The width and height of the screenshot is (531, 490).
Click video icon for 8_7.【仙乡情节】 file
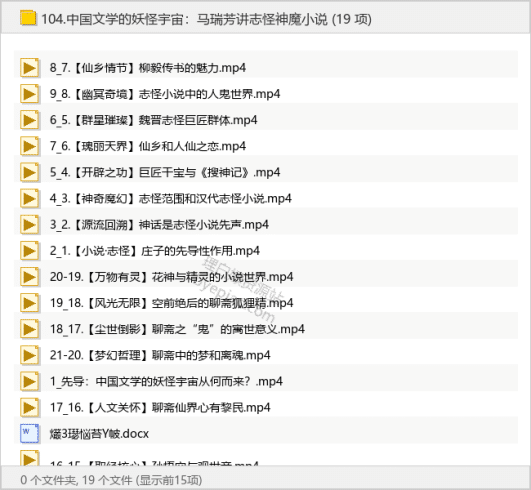[x=29, y=68]
